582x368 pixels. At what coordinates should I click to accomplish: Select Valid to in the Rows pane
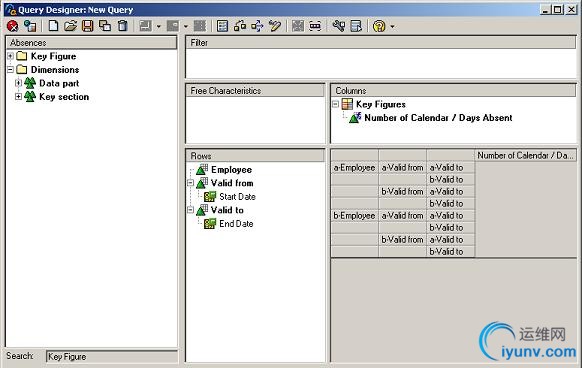(x=227, y=210)
